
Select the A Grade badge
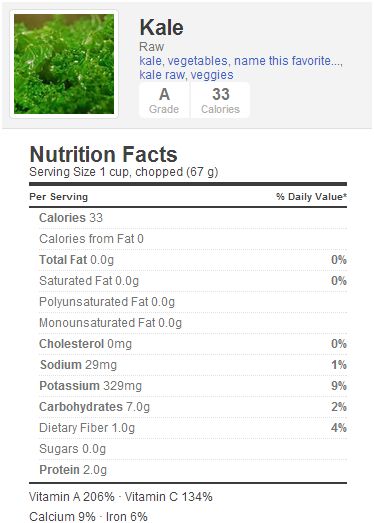click(164, 100)
